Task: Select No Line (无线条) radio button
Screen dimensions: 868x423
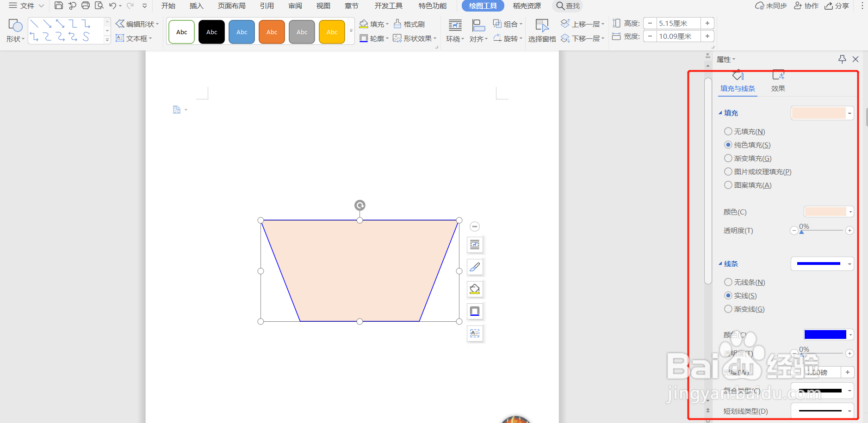Action: click(728, 282)
